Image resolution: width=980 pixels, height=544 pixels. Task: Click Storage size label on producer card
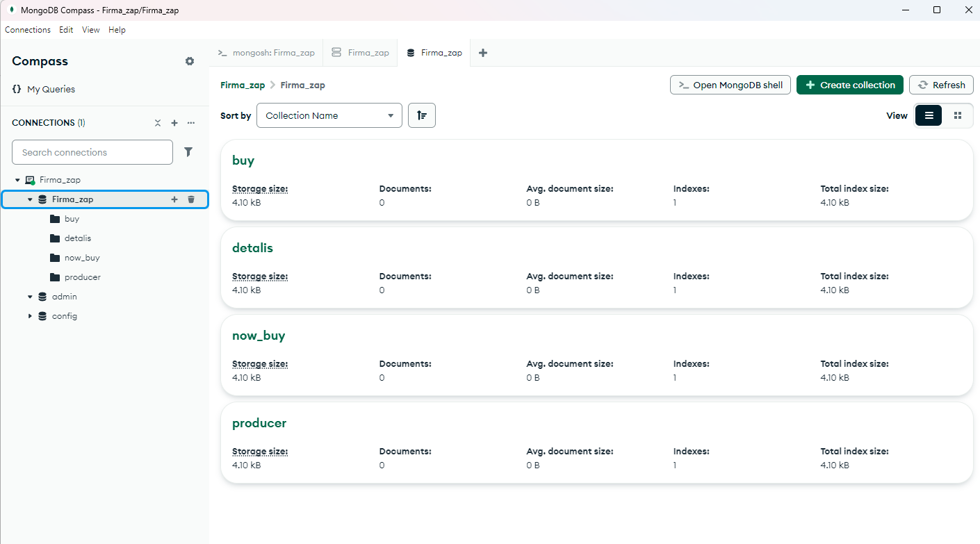tap(260, 452)
